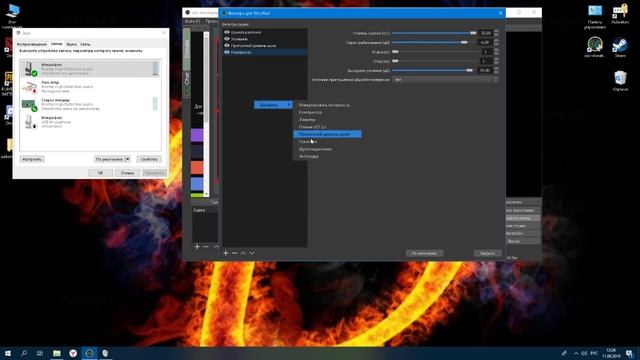Viewport: 640px width, 360px height.
Task: Click Закрыть button in filters dialog
Action: (487, 253)
